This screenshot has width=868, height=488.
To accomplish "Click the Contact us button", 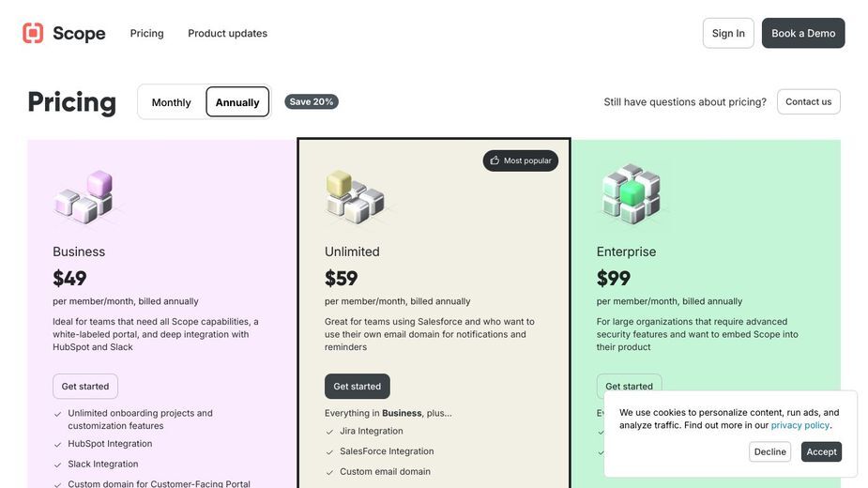I will click(808, 102).
